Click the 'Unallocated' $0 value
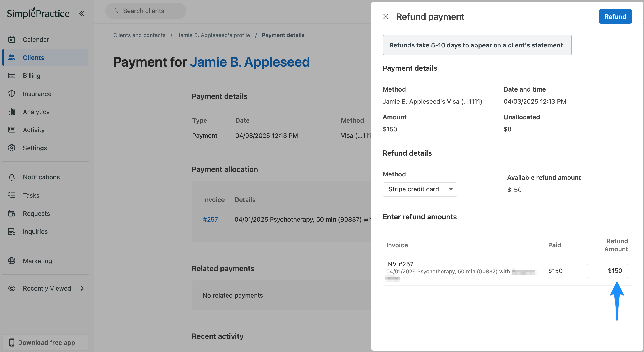Screen dimensions: 644x352 click(507, 129)
